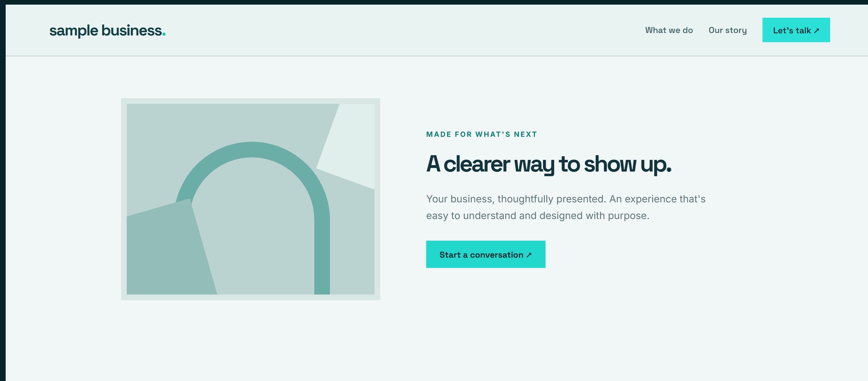Image resolution: width=868 pixels, height=381 pixels.
Task: Click the sample business logo
Action: point(107,30)
